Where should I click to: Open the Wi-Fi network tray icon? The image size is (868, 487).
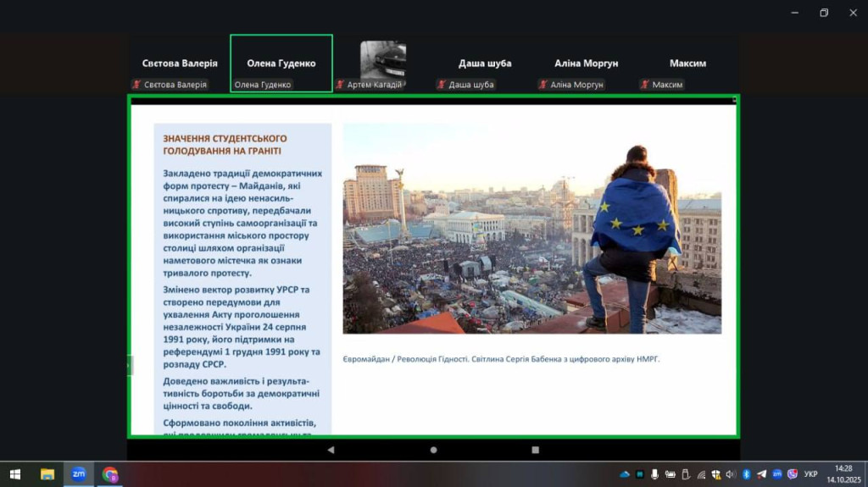[x=700, y=474]
